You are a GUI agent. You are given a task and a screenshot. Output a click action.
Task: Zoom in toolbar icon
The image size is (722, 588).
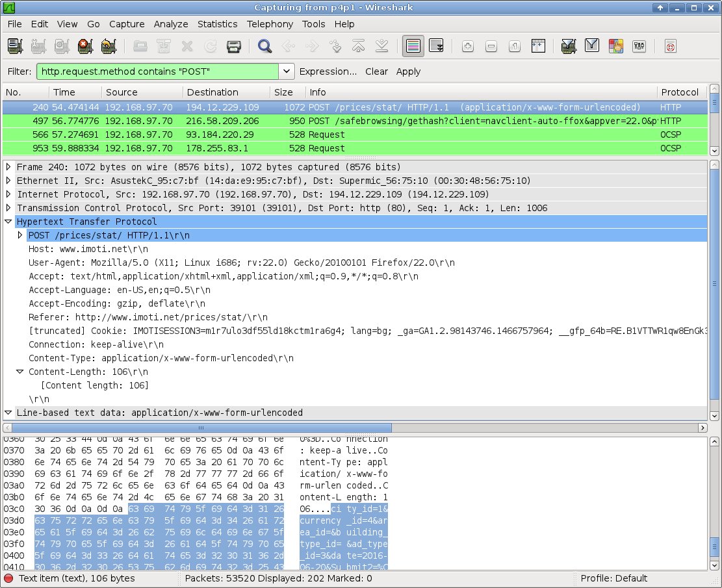coord(468,46)
